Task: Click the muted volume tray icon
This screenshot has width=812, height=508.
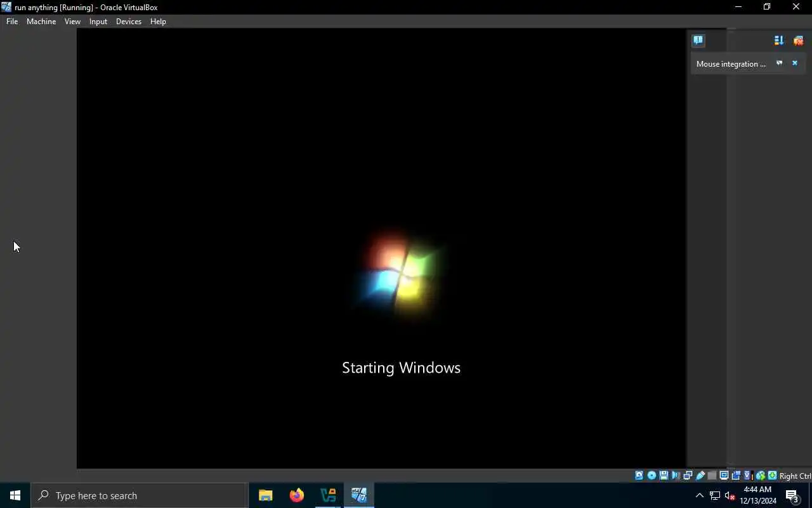Action: point(730,496)
